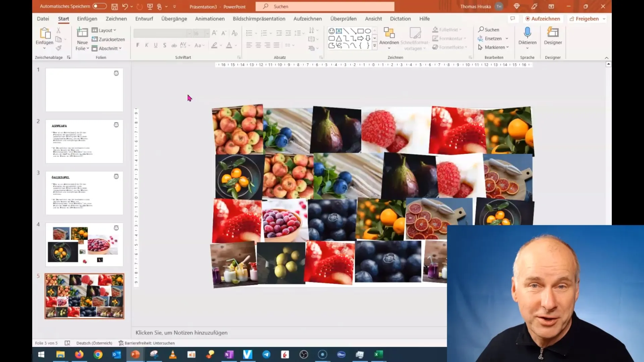The height and width of the screenshot is (362, 644).
Task: Expand font color dropdown arrow
Action: pyautogui.click(x=236, y=45)
